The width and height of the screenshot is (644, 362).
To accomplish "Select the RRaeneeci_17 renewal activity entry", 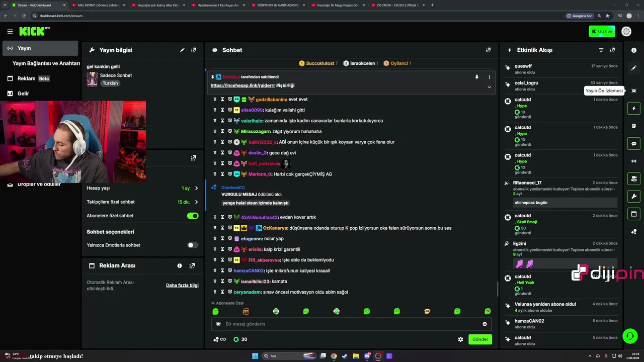I will [x=561, y=194].
